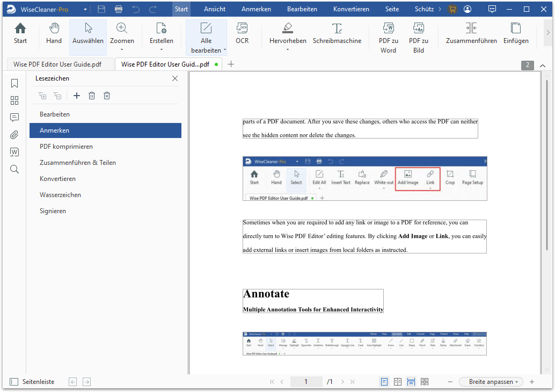
Task: Expand the Alle bearbeiten dropdown arrow
Action: coord(225,50)
